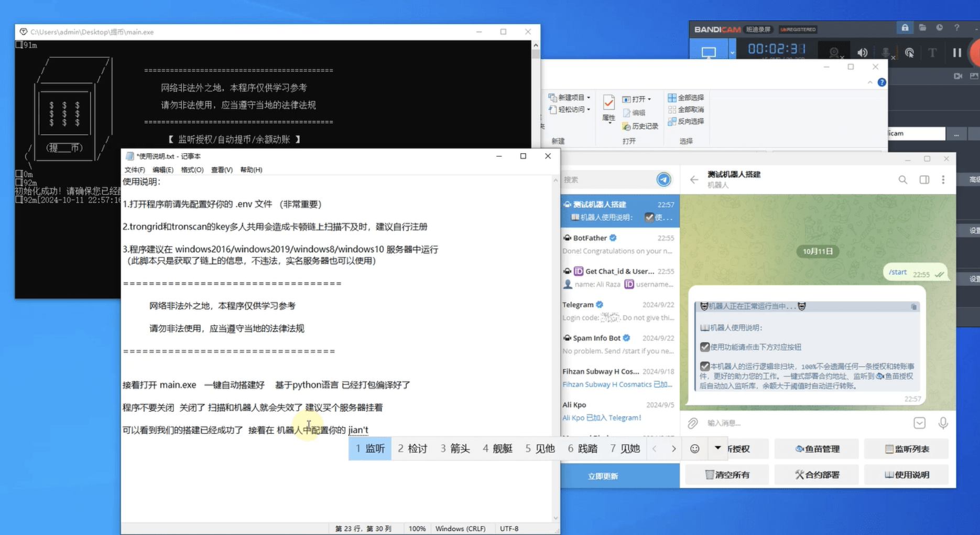
Task: Click Telegram voice message microphone
Action: 943,423
